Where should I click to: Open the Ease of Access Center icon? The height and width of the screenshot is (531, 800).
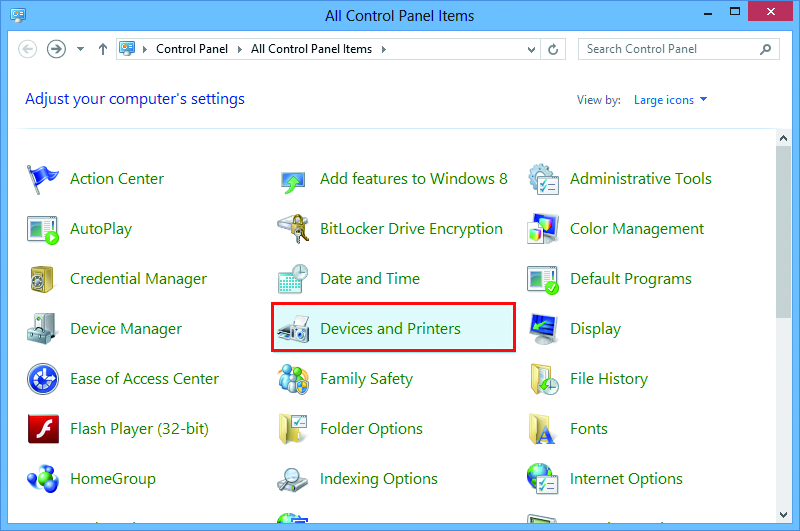(x=43, y=379)
